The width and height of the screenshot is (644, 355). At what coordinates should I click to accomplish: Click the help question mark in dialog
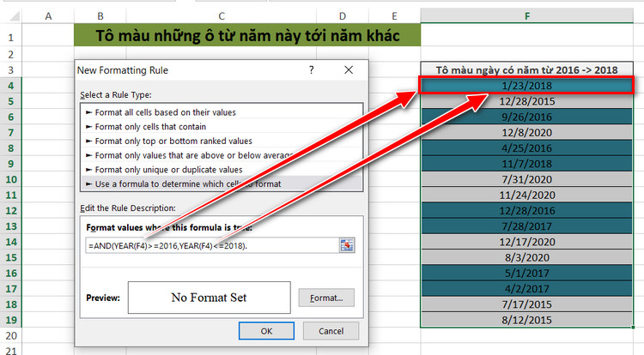tap(312, 70)
